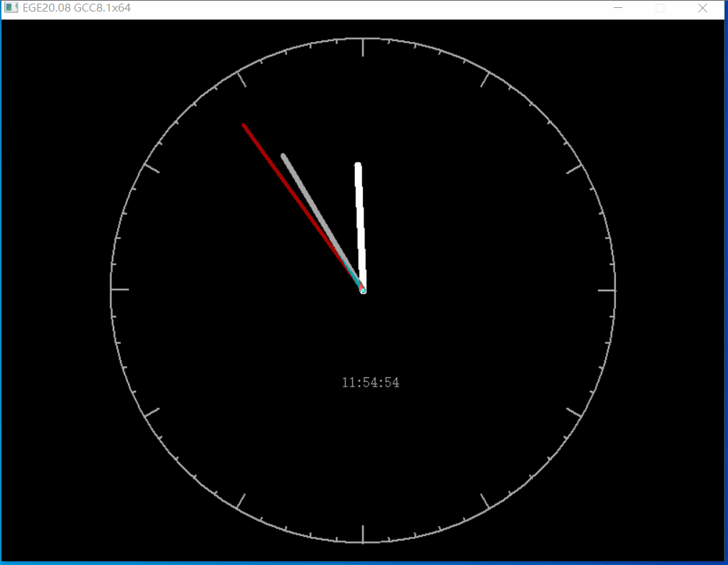Click the clock center pivot point
The height and width of the screenshot is (565, 728).
click(x=363, y=290)
